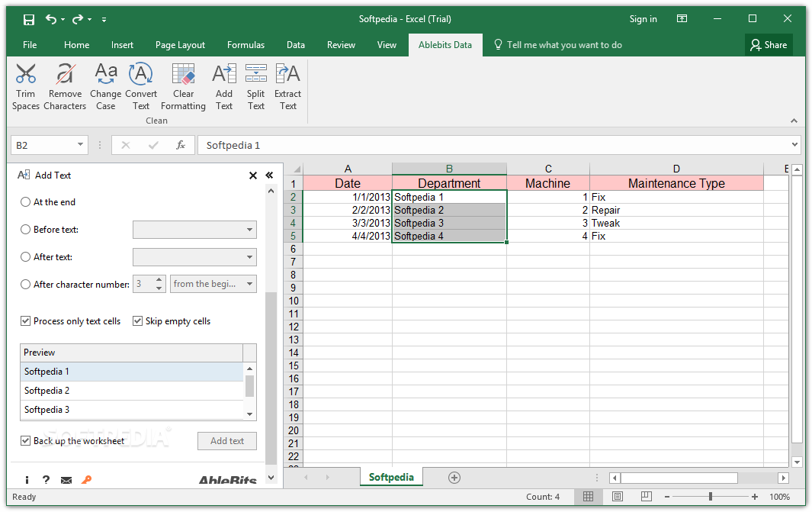Screen dimensions: 812x512
Task: Switch to the View tab
Action: [x=387, y=45]
